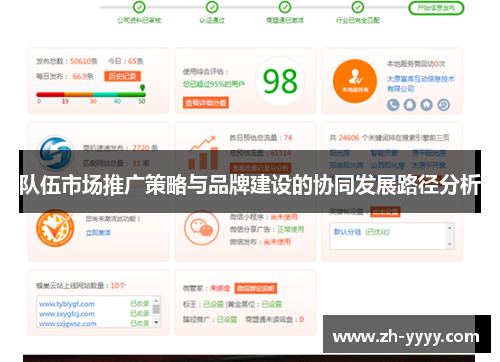Open the 历史记录 history button

coord(122,76)
